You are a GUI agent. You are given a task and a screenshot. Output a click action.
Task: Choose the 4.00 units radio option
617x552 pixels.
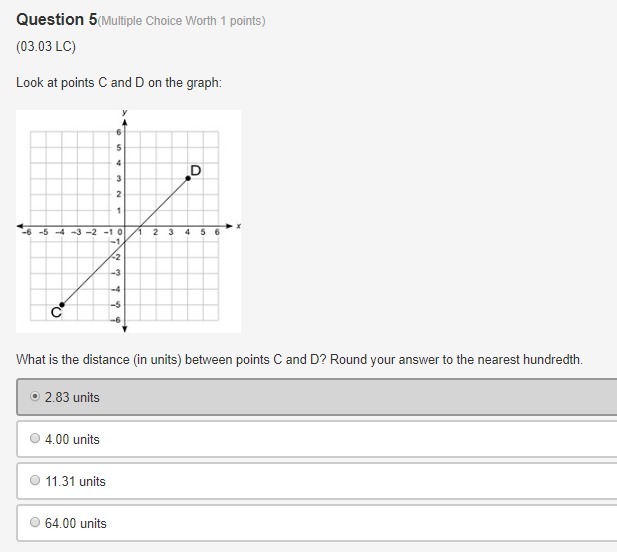click(x=35, y=438)
